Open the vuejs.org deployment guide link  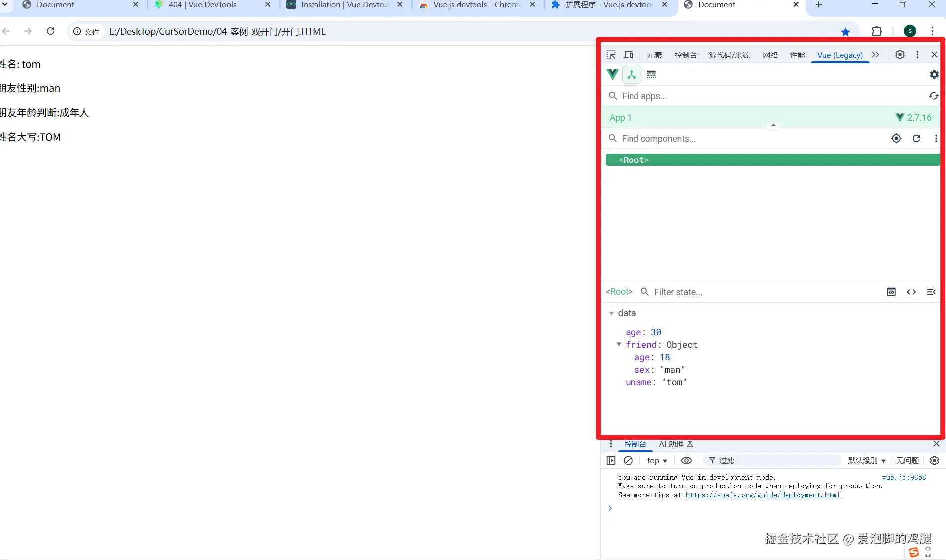[x=763, y=495]
